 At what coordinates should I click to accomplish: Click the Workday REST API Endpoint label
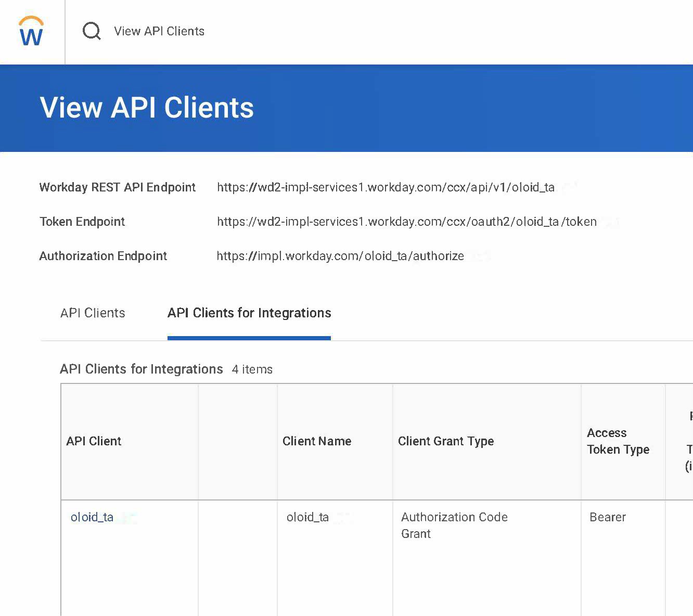coord(118,187)
